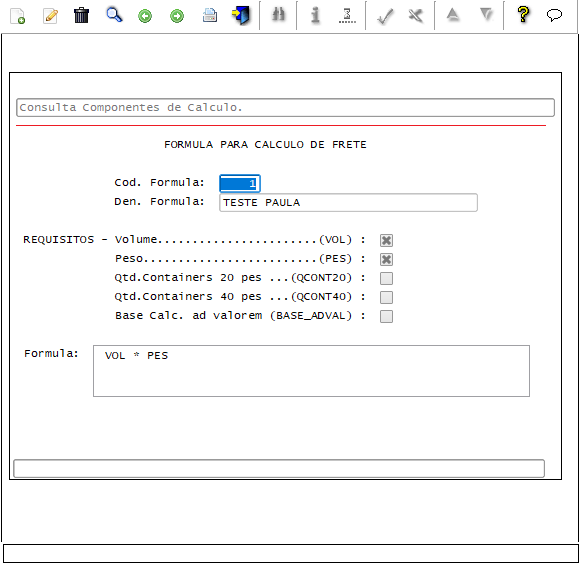The width and height of the screenshot is (582, 568).
Task: Click the 'FORMULA PARA CALCULO DE FRETE' heading
Action: [x=265, y=144]
